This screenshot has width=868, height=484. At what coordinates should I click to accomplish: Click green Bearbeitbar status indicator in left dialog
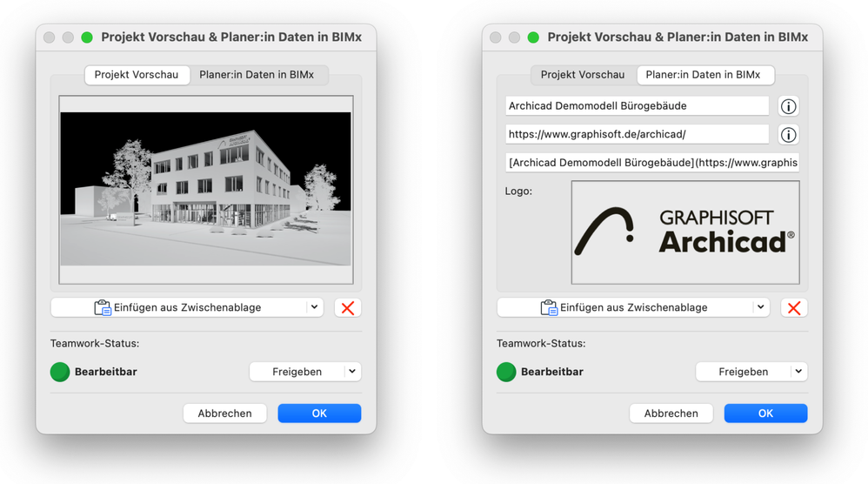[x=60, y=372]
